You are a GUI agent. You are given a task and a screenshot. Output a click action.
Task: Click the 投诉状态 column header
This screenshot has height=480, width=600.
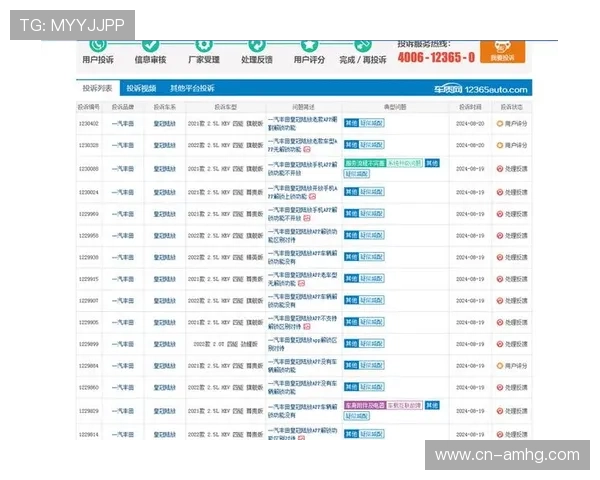pos(512,107)
